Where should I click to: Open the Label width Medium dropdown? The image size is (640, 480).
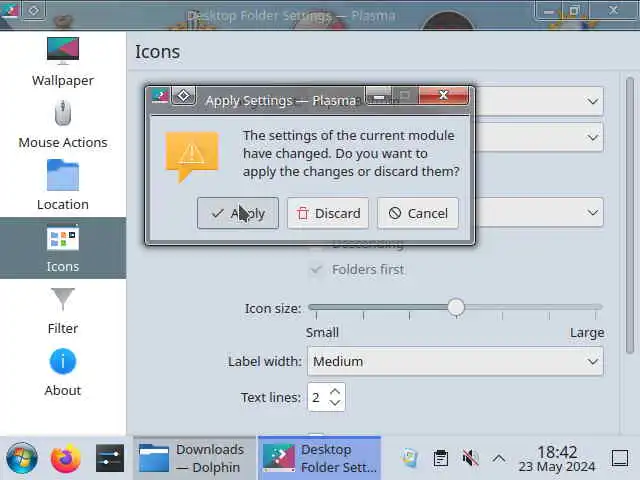coord(455,361)
